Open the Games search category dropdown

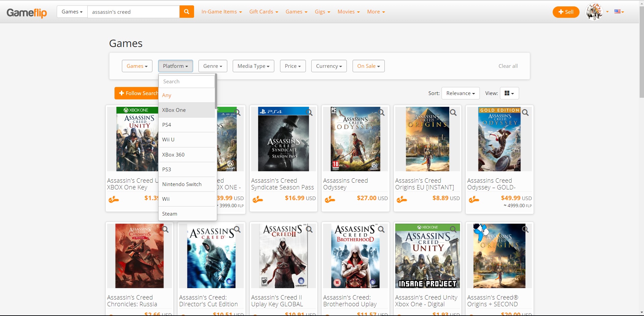click(72, 12)
